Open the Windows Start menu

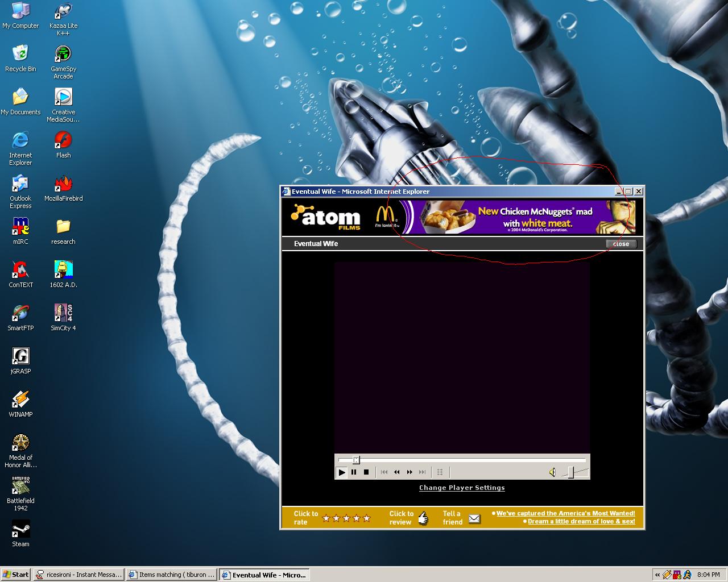click(x=16, y=574)
